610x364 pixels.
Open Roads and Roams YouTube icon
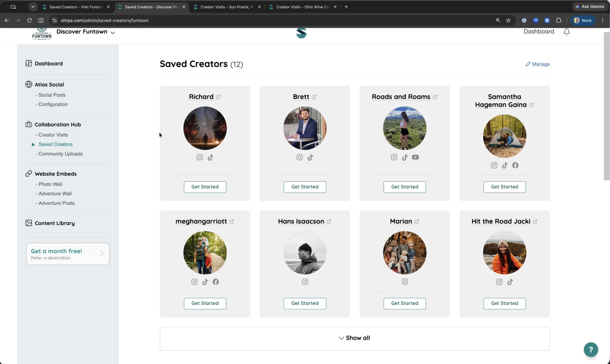[415, 157]
